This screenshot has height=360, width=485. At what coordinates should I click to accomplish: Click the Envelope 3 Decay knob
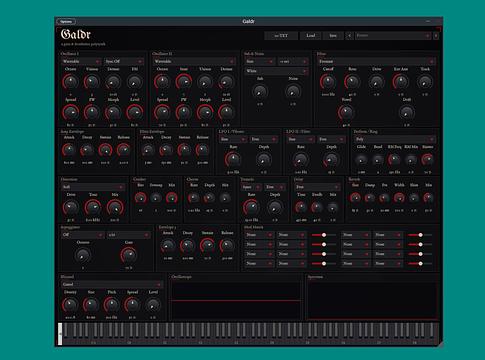pyautogui.click(x=187, y=246)
